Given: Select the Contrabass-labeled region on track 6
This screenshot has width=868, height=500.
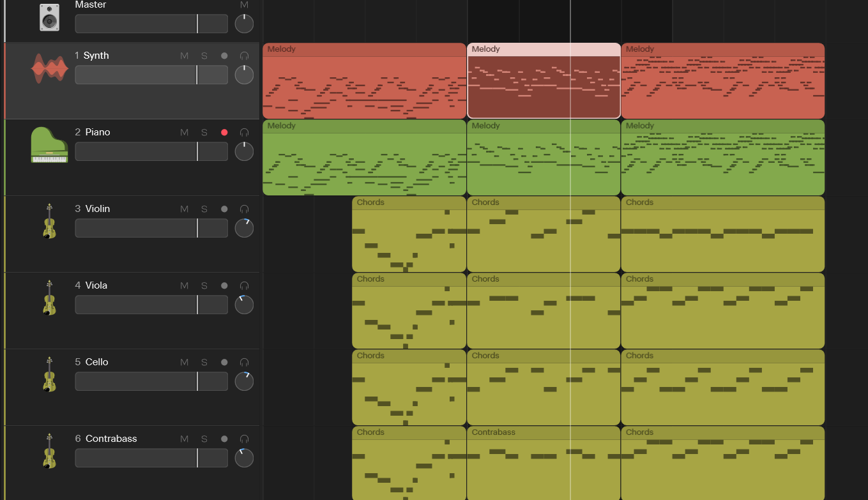Looking at the screenshot, I should [544, 463].
